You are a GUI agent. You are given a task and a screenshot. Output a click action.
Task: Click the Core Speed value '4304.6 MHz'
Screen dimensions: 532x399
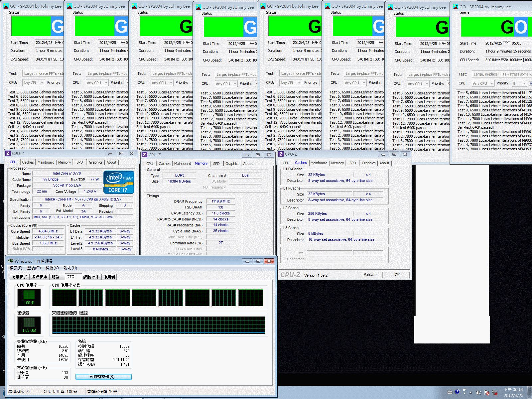pyautogui.click(x=48, y=231)
